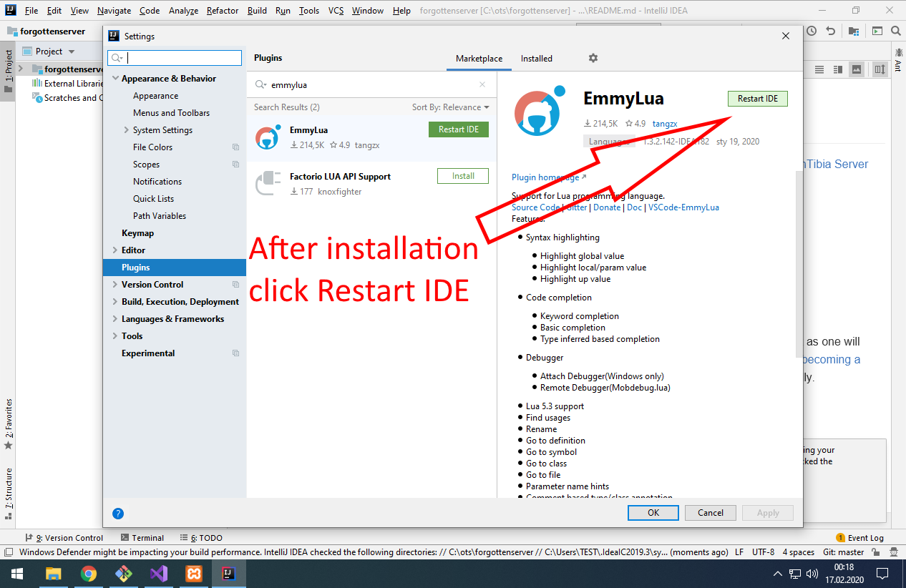Open Visual Studio from the taskbar

coord(159,574)
